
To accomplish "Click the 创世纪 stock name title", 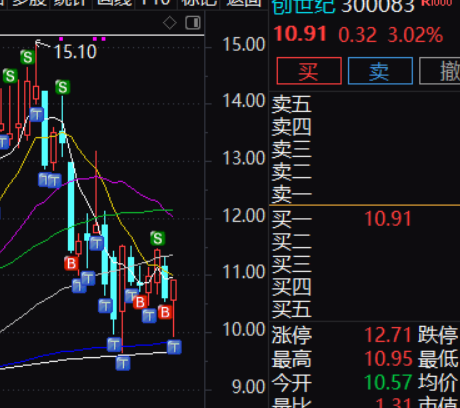I will pyautogui.click(x=303, y=6).
